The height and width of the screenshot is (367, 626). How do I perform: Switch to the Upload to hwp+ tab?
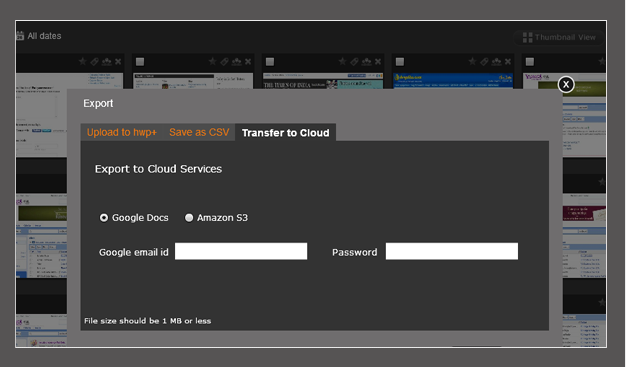(x=122, y=132)
